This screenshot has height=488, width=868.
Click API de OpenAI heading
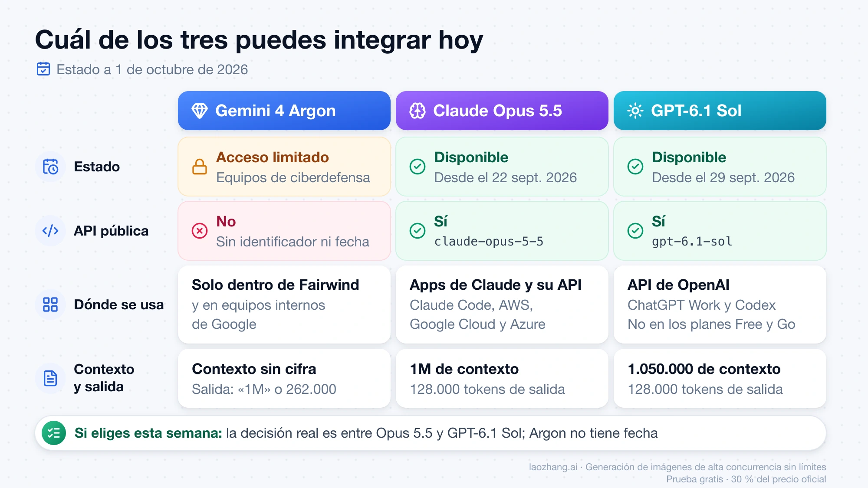[x=678, y=285]
